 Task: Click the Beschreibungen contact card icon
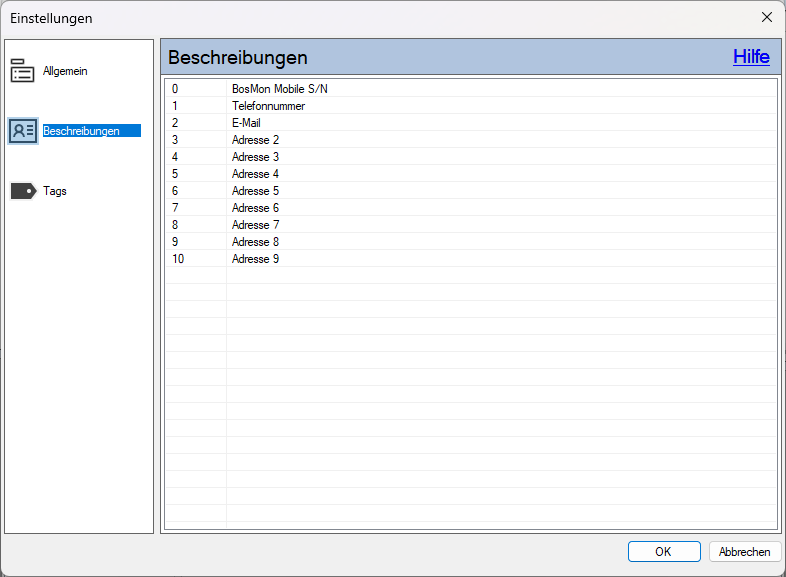(23, 131)
